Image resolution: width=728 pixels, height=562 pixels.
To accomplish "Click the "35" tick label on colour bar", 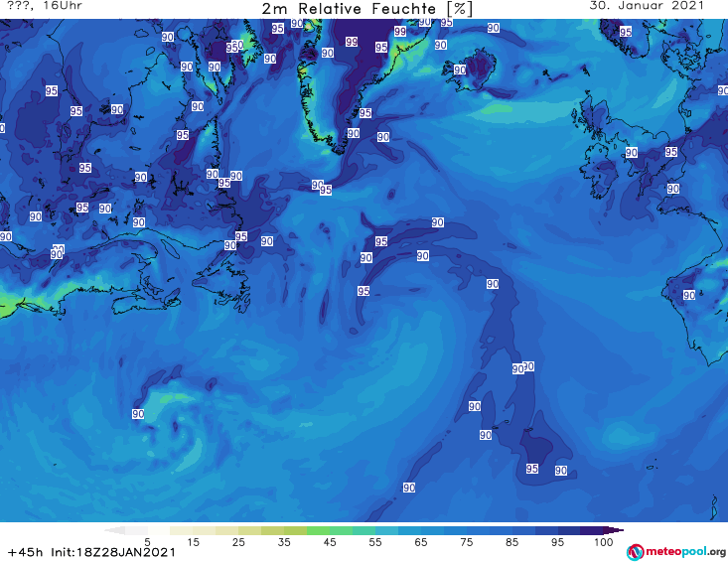I will (284, 542).
